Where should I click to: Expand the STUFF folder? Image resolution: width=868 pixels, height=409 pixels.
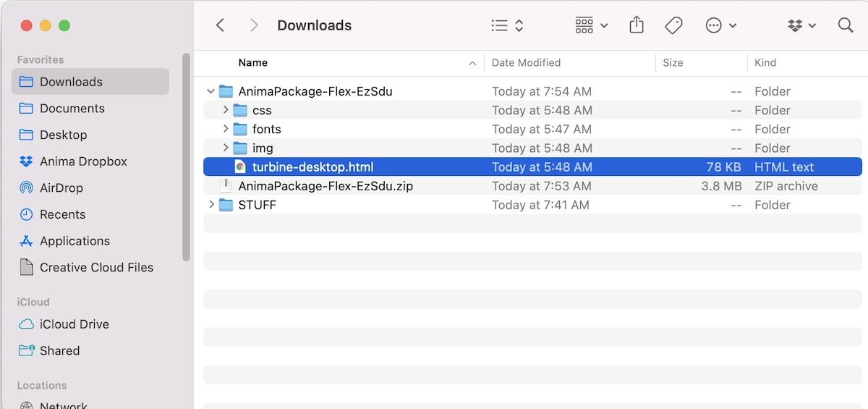[x=211, y=205]
